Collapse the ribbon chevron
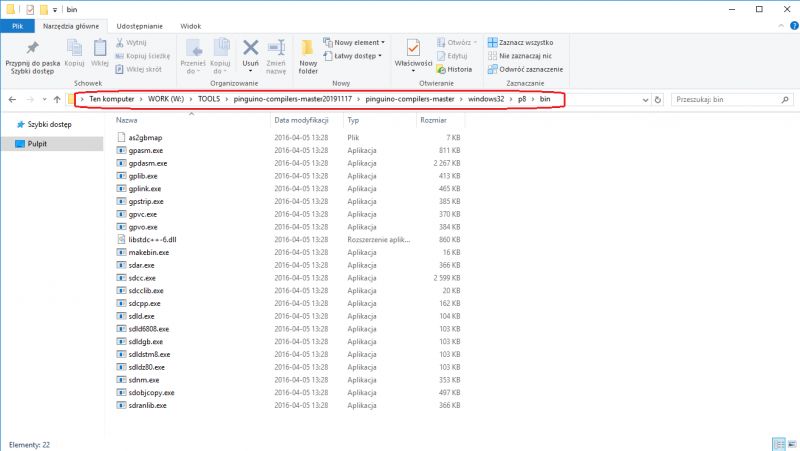 tap(781, 26)
